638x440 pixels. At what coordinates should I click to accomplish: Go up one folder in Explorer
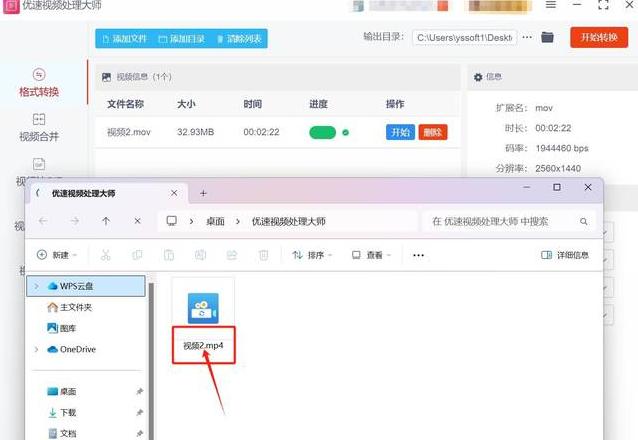pos(106,221)
